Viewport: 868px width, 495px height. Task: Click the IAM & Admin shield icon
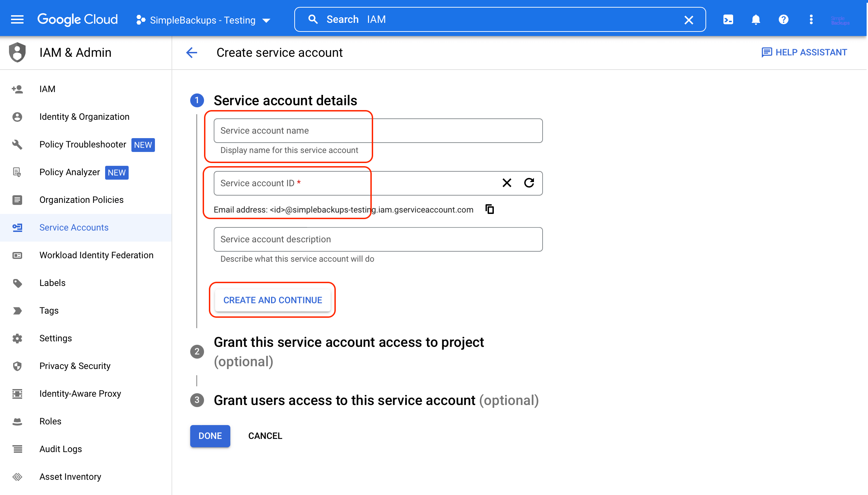click(x=17, y=52)
